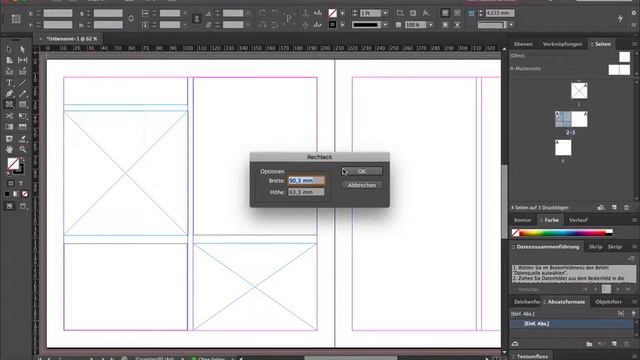Switch to Verlauf tab
This screenshot has height=360, width=640.
(578, 220)
